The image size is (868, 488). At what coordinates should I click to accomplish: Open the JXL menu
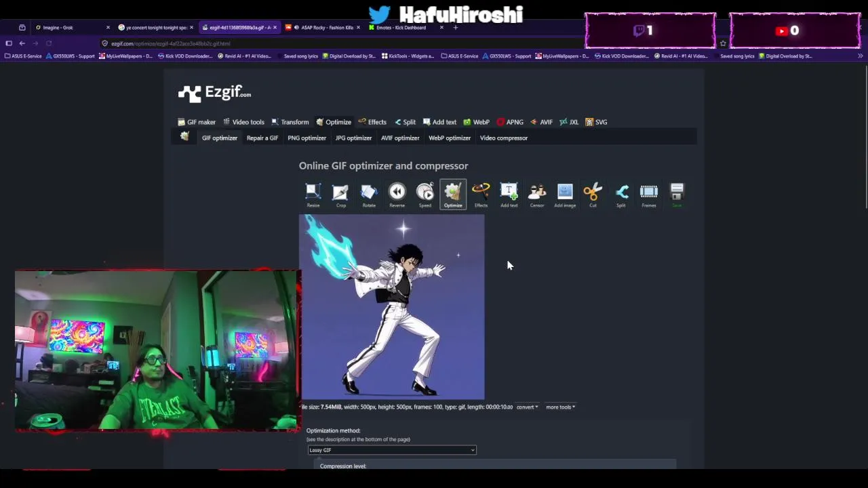[x=569, y=122]
